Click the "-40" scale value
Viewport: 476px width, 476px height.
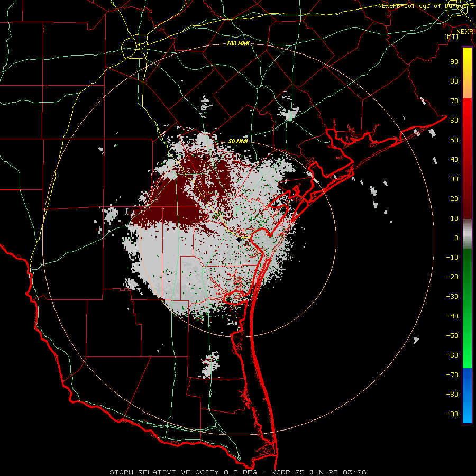pos(452,316)
